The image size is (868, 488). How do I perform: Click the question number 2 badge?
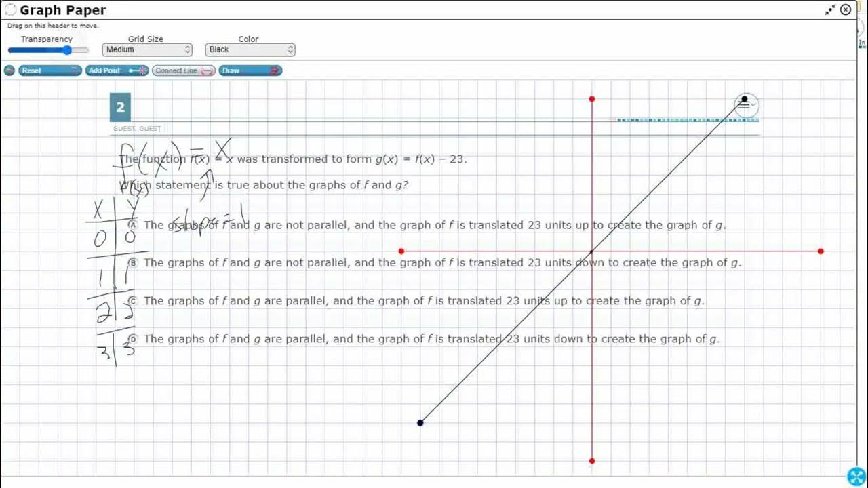tap(120, 107)
